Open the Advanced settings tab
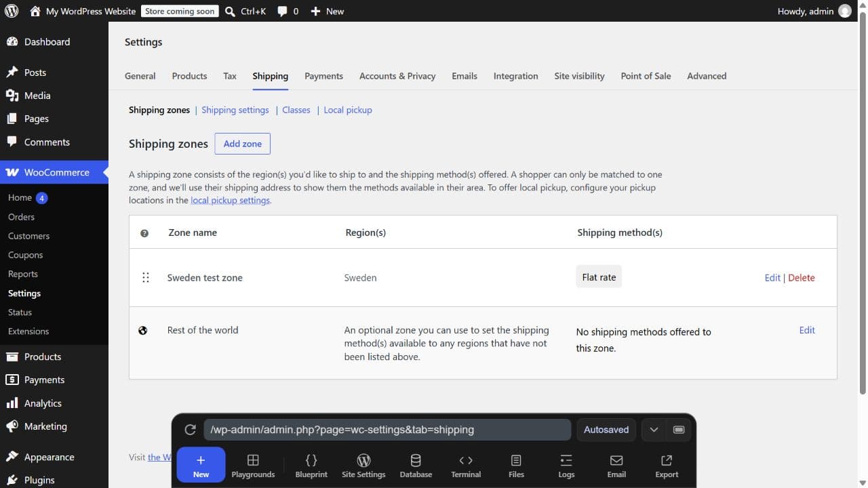This screenshot has width=868, height=488. [707, 76]
